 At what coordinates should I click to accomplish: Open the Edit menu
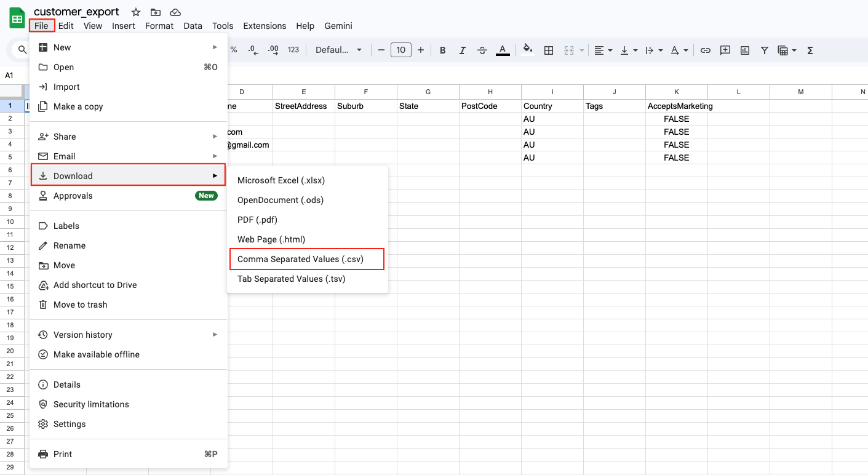(66, 26)
